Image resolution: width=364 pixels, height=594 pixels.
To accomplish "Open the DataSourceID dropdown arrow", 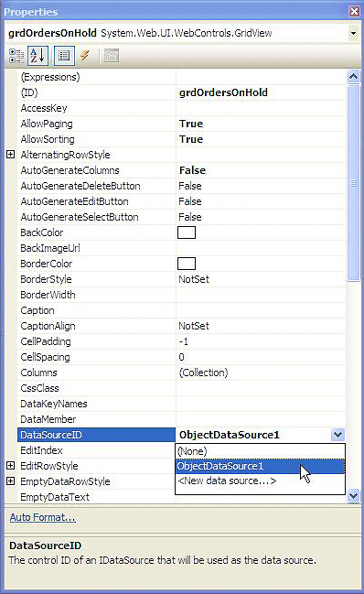I will (x=337, y=435).
